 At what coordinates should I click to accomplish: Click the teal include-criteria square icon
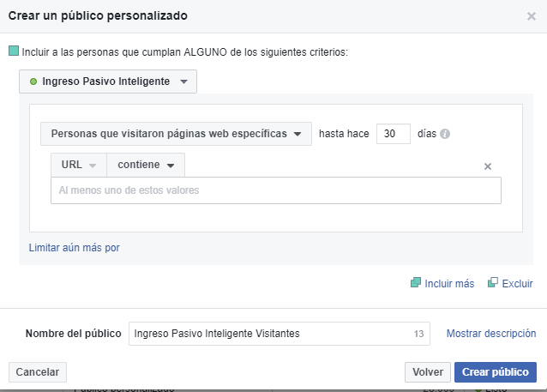[14, 51]
